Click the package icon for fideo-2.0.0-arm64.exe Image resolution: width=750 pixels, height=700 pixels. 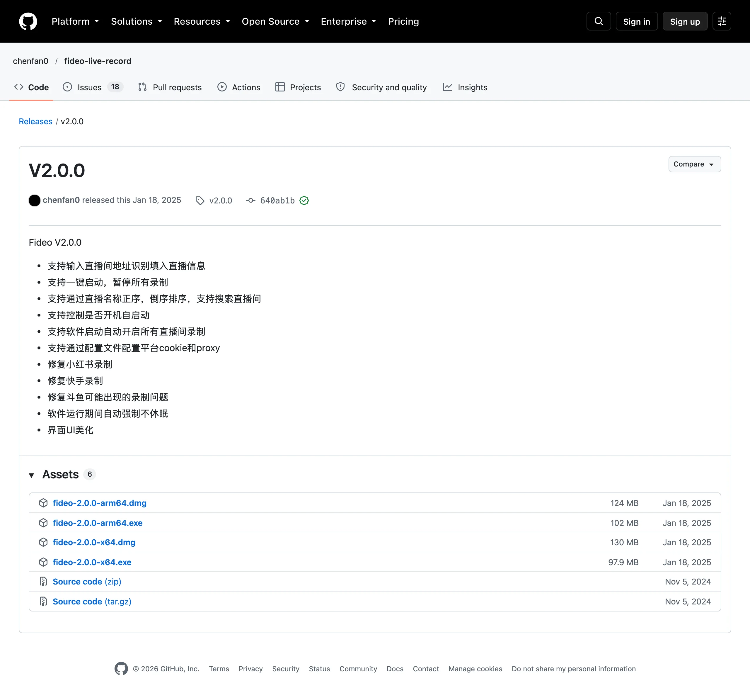(43, 523)
